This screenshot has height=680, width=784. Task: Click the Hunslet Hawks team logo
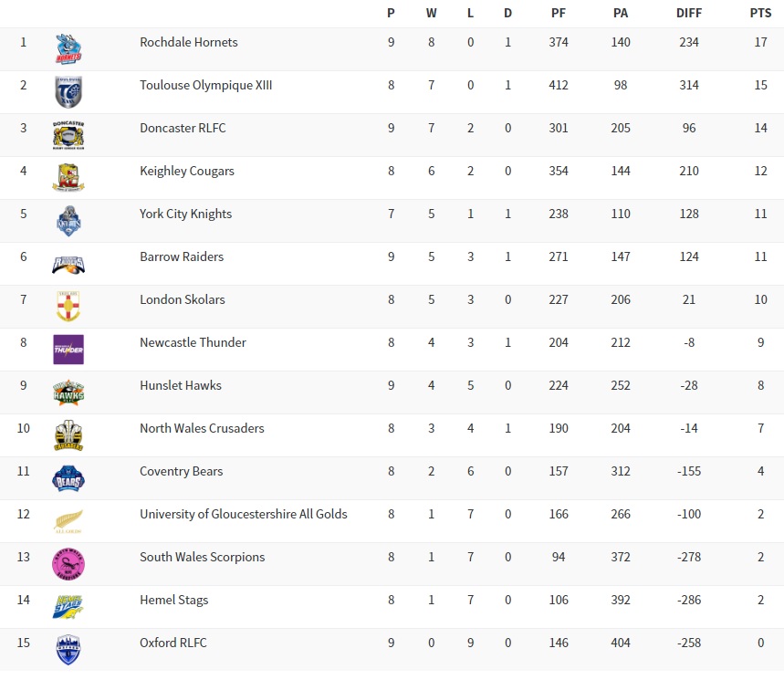pos(68,392)
